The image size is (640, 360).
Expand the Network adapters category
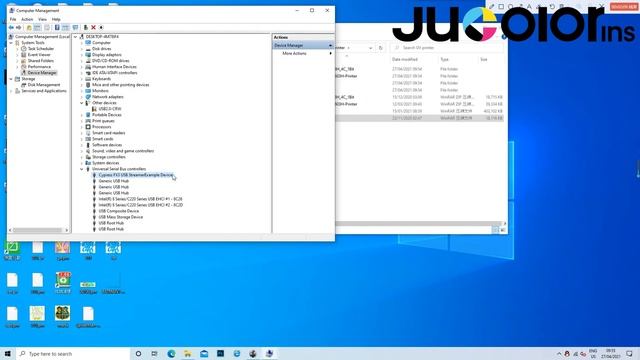coord(82,97)
